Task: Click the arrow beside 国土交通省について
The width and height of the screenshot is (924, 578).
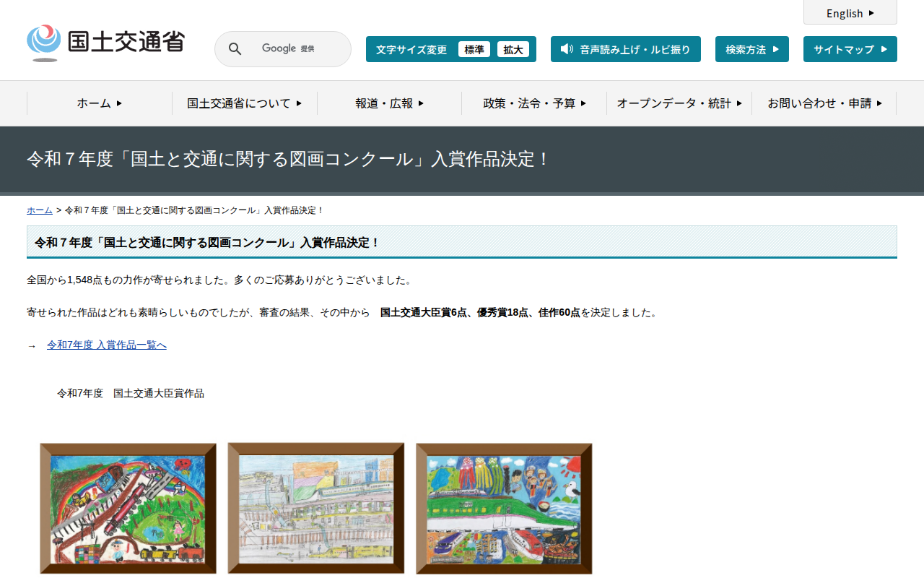Action: (x=299, y=103)
